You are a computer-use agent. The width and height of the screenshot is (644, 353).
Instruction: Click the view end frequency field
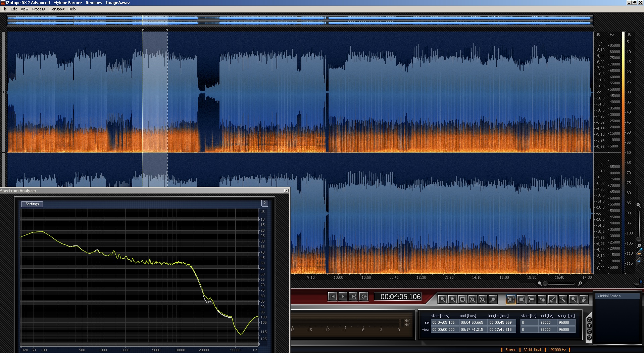click(547, 329)
